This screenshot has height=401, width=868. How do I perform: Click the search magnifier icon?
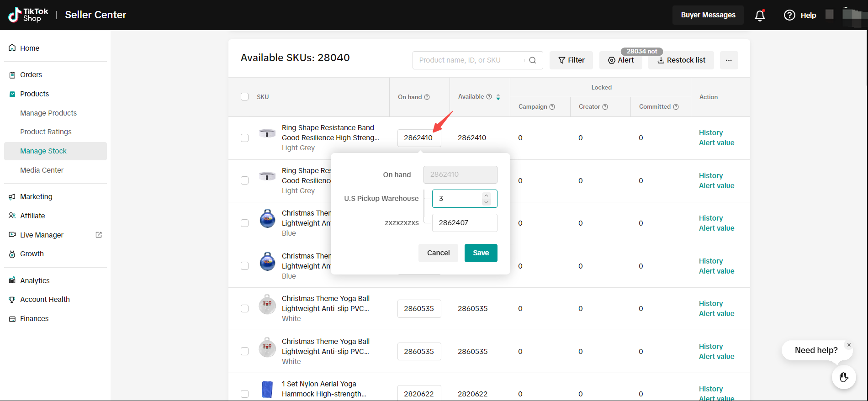533,60
